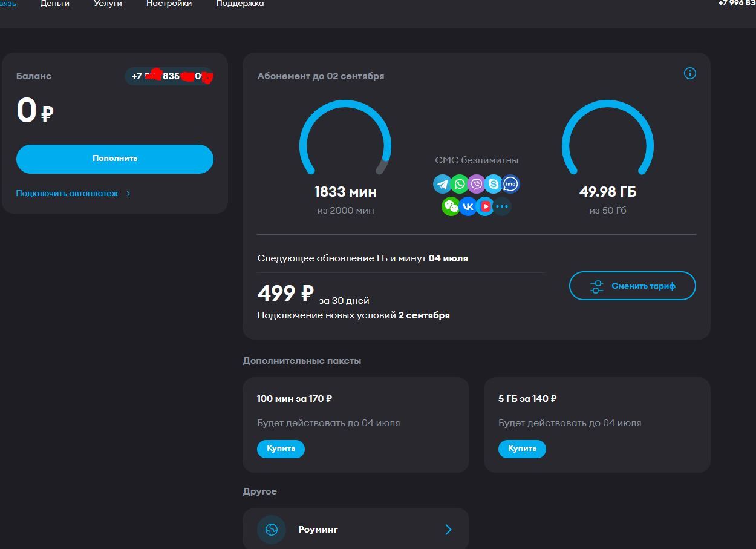This screenshot has width=756, height=549.
Task: Click the Skype messenger icon
Action: pos(494,184)
